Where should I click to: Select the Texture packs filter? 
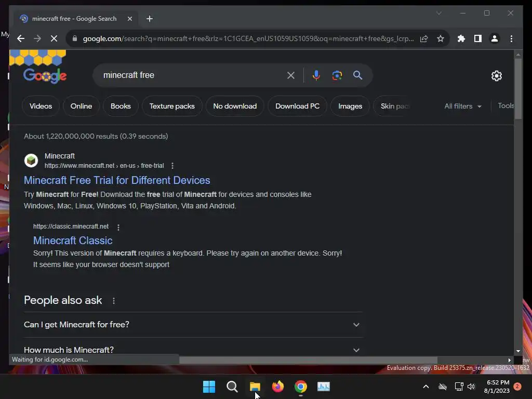tap(172, 106)
